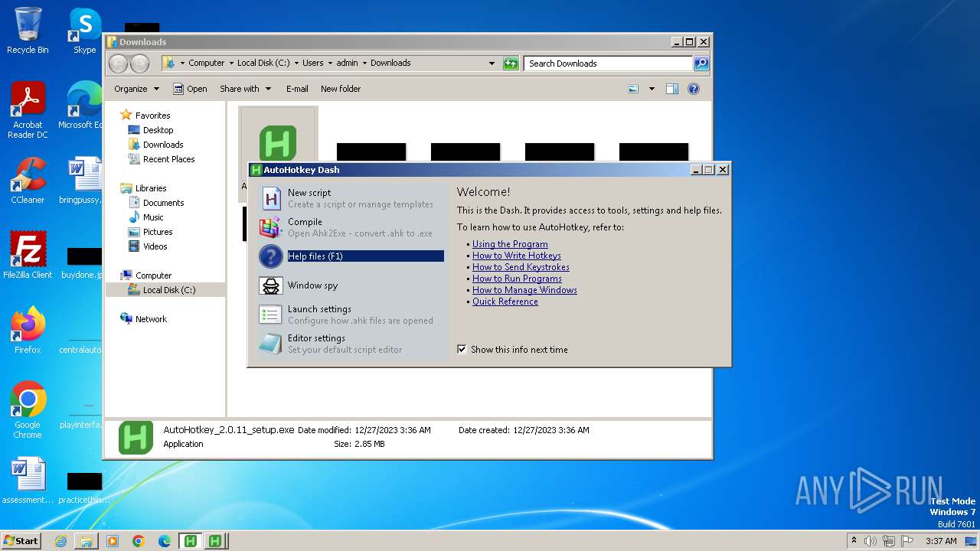Select Favorites in navigation pane
This screenshot has height=551, width=980.
pyautogui.click(x=152, y=116)
